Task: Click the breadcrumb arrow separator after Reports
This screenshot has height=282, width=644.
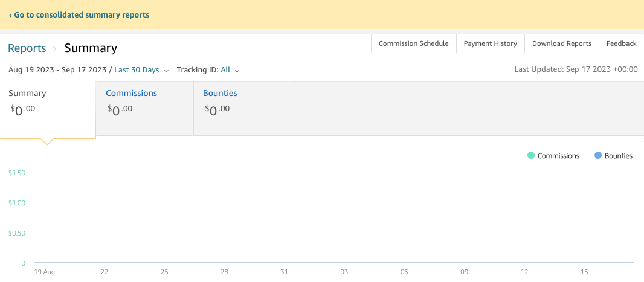Action: click(55, 49)
